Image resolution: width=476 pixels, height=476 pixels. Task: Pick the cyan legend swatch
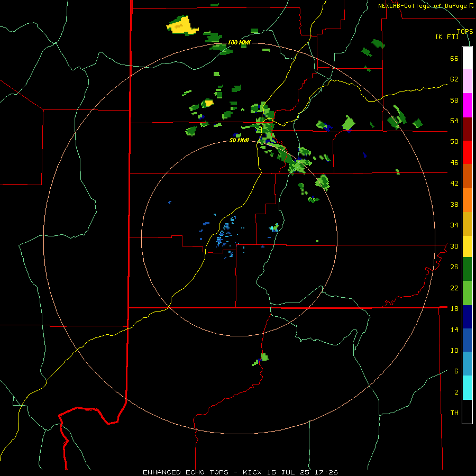point(467,388)
